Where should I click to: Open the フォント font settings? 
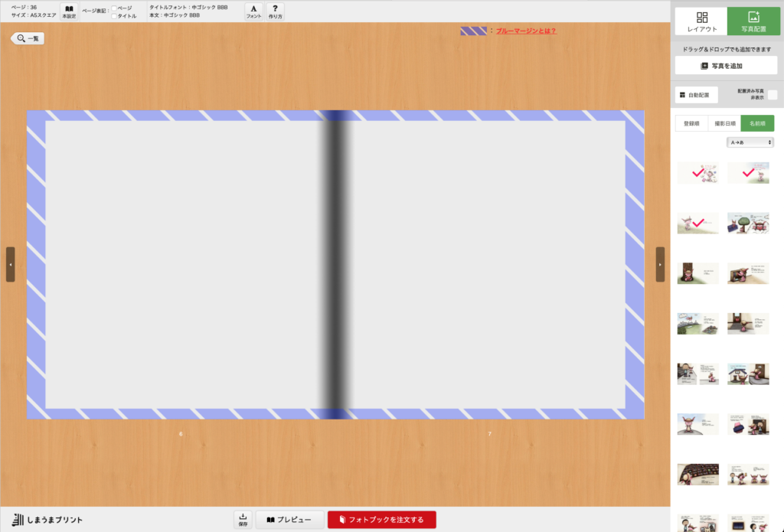[x=253, y=11]
